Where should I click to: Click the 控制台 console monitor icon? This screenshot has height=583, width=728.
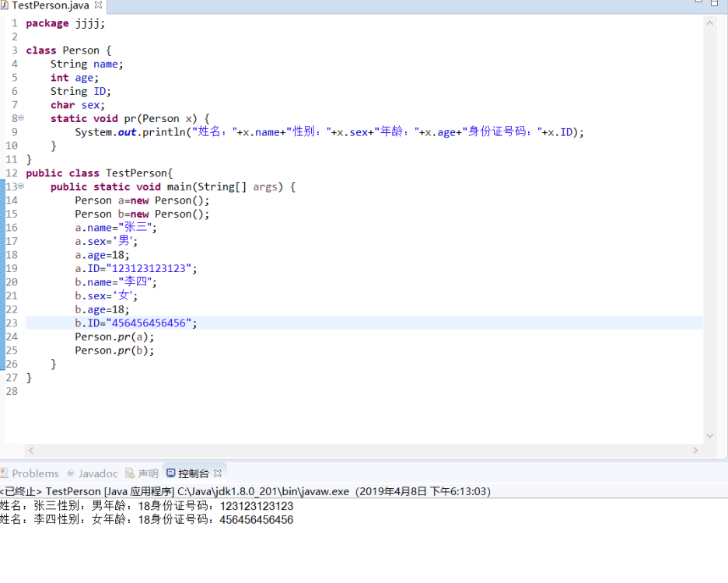171,473
